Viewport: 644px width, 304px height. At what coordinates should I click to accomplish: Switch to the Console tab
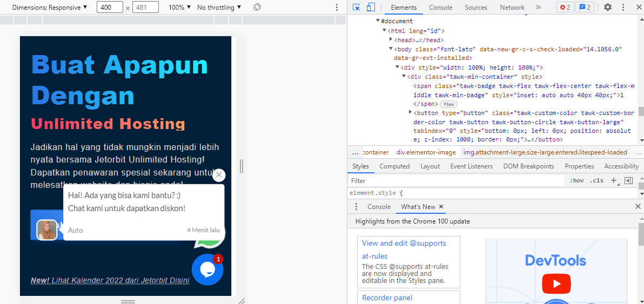click(x=441, y=7)
